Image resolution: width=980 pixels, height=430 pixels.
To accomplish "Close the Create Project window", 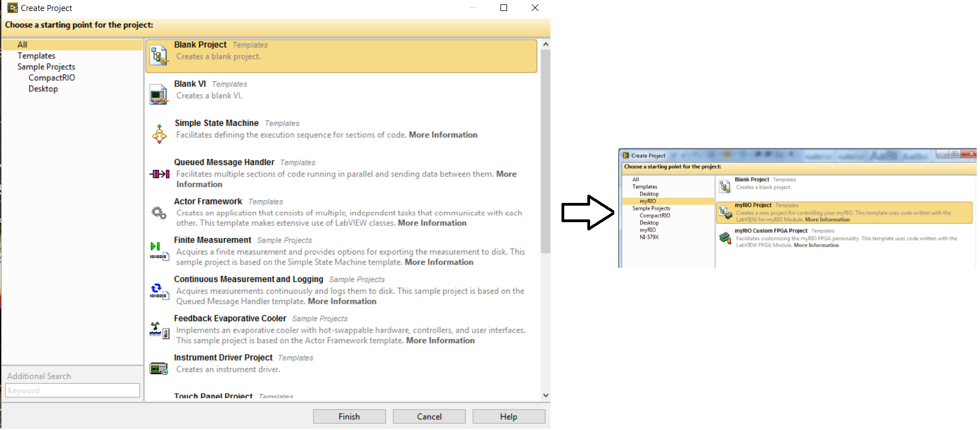I will coord(535,8).
